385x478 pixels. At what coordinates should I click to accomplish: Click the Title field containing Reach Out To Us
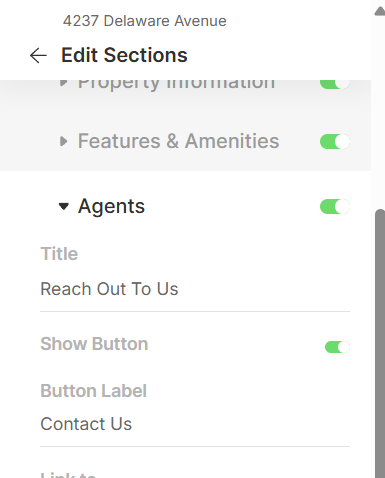(x=195, y=289)
